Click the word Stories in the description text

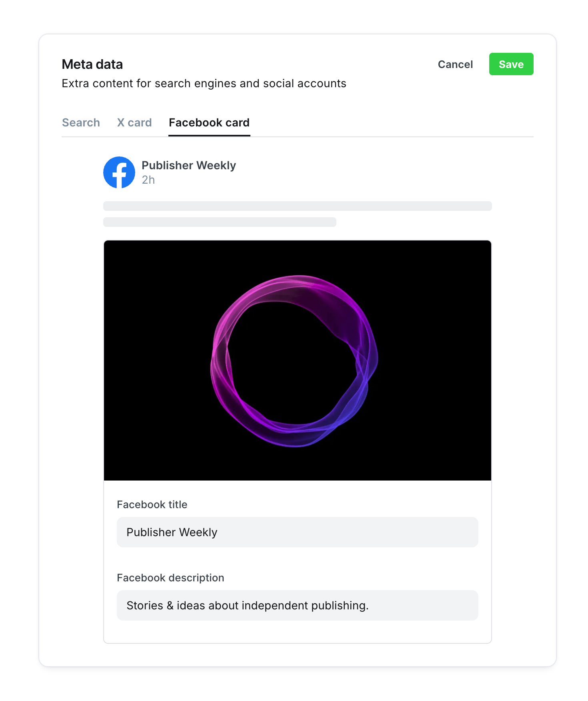coord(145,605)
